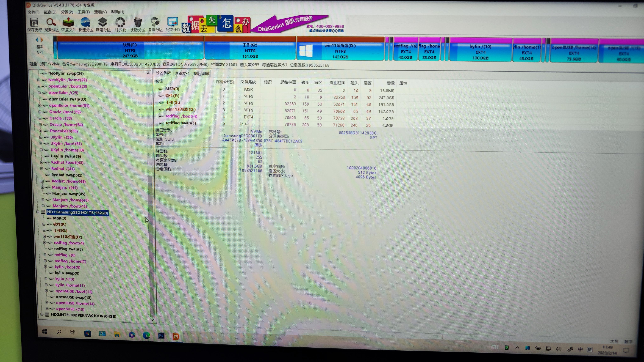Click the tree panel scroll-down arrow
The height and width of the screenshot is (362, 644).
pyautogui.click(x=153, y=320)
